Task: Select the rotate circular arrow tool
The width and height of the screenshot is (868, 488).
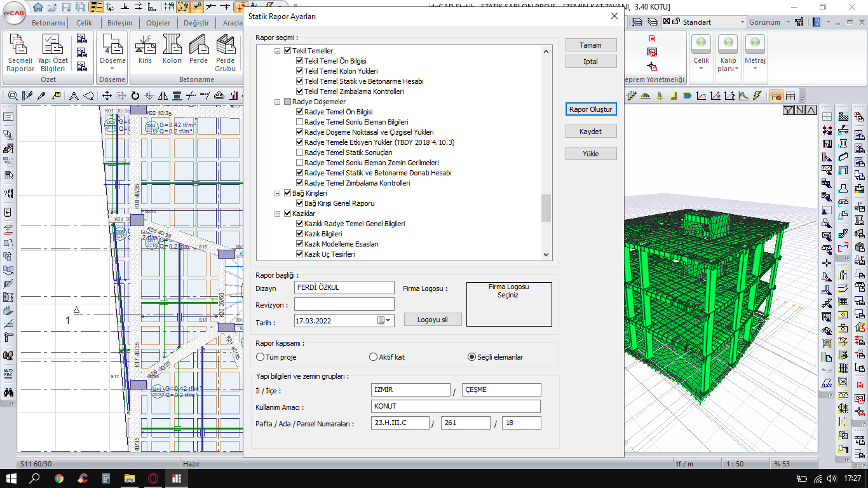Action: pos(135,96)
